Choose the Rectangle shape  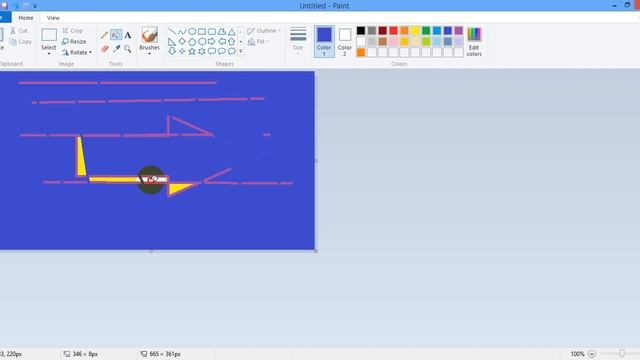[202, 31]
